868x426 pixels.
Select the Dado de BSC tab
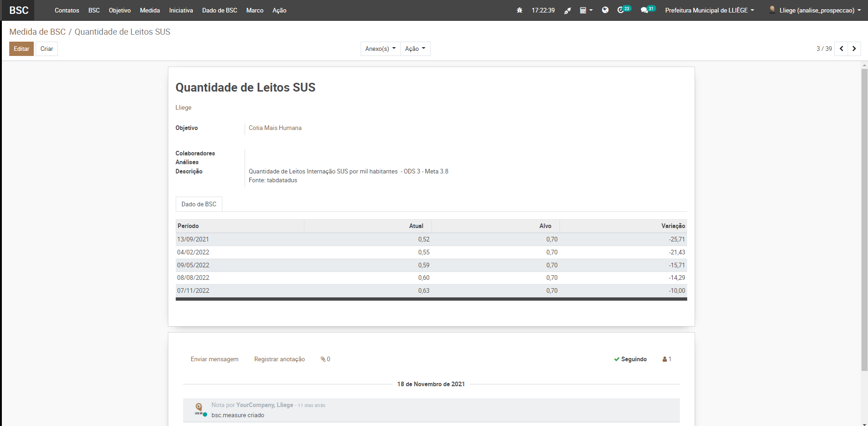tap(199, 204)
